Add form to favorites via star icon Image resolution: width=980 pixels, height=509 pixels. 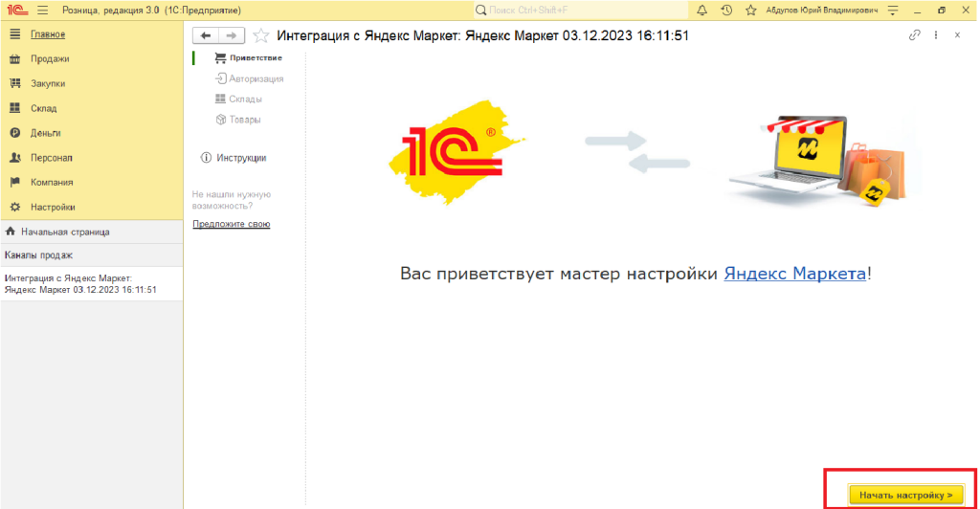pos(261,35)
